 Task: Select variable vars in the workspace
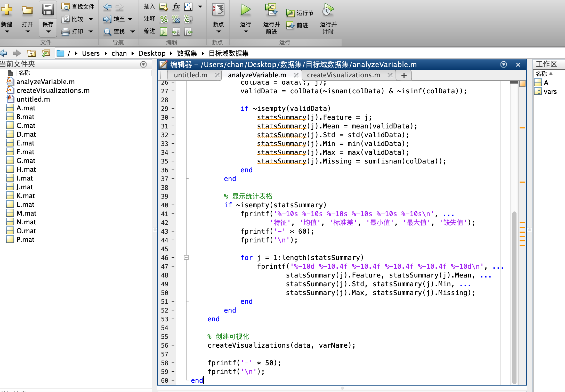pos(550,92)
